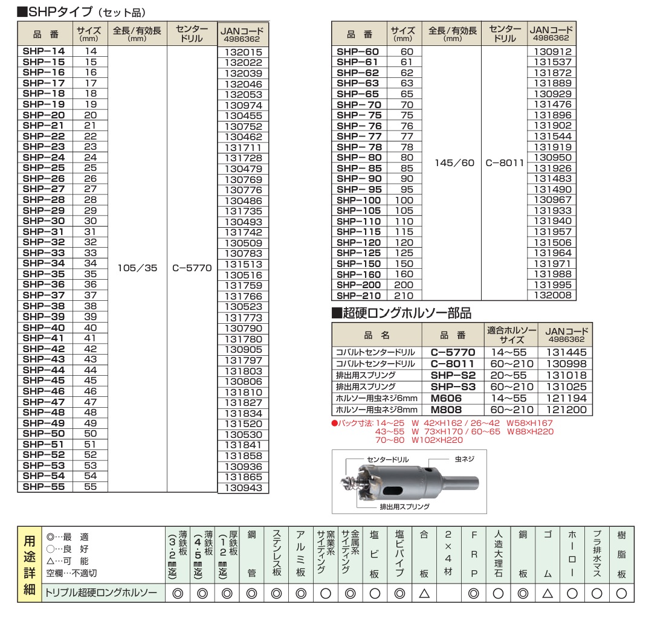Click the 空欄…不適切 legend entry
The image size is (672, 621).
coord(72,573)
